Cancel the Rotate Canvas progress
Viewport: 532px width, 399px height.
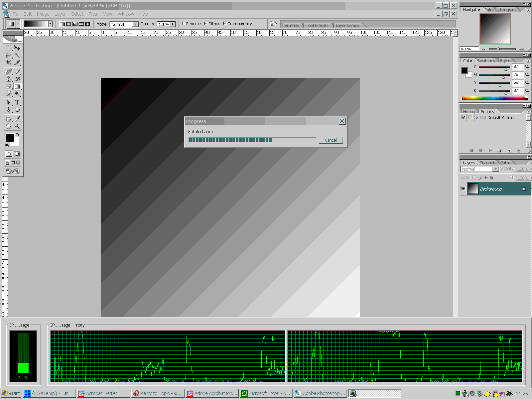pos(331,140)
